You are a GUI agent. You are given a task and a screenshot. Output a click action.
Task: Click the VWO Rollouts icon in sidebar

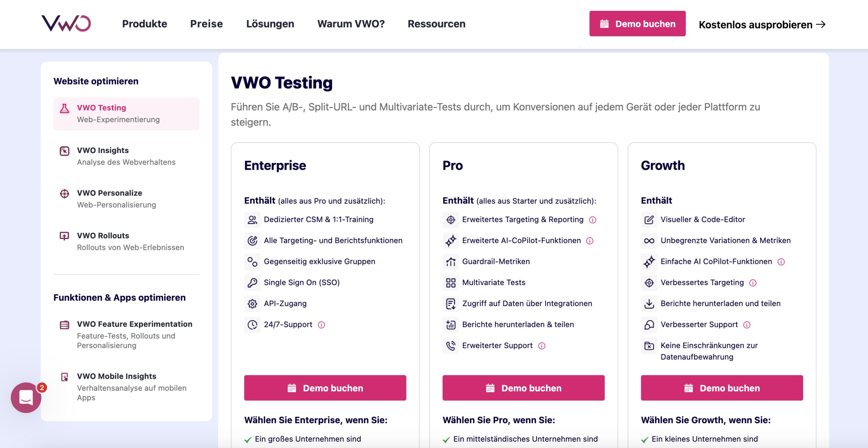tap(64, 236)
